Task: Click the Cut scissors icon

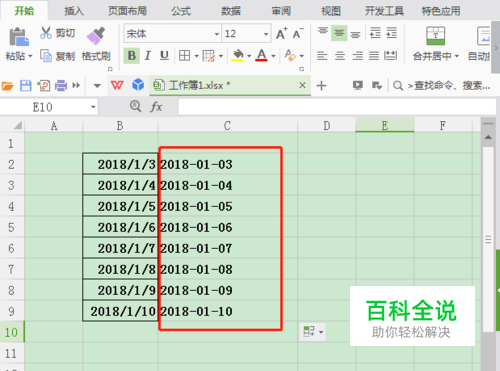Action: (46, 33)
